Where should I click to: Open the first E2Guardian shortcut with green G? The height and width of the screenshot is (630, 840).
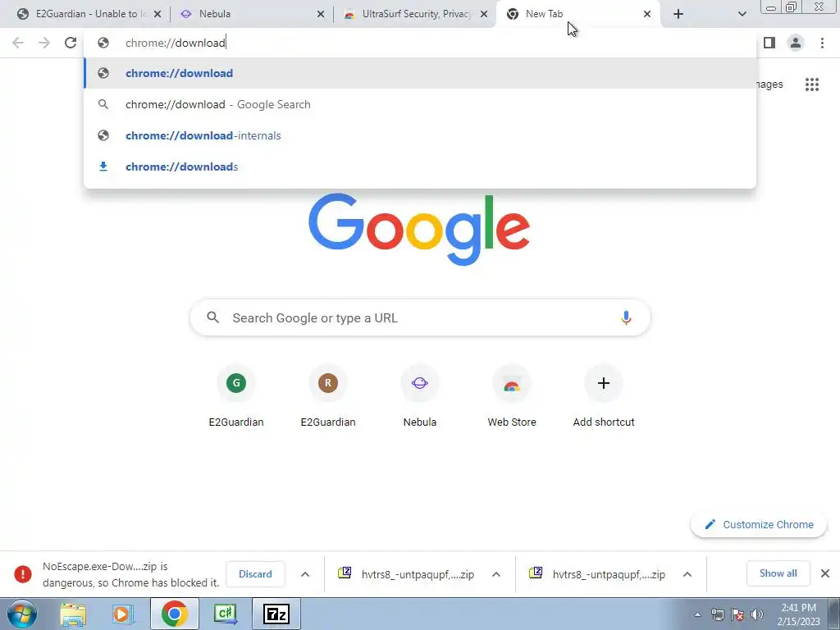(236, 396)
